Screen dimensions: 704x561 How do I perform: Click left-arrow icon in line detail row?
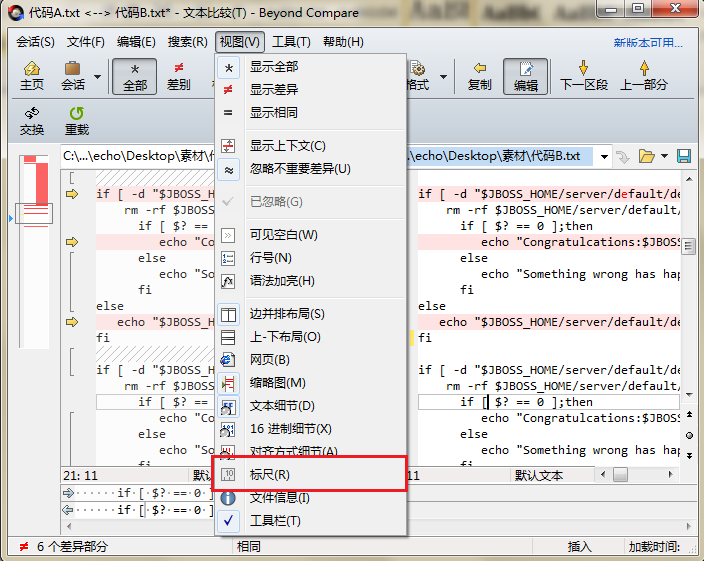pos(68,510)
